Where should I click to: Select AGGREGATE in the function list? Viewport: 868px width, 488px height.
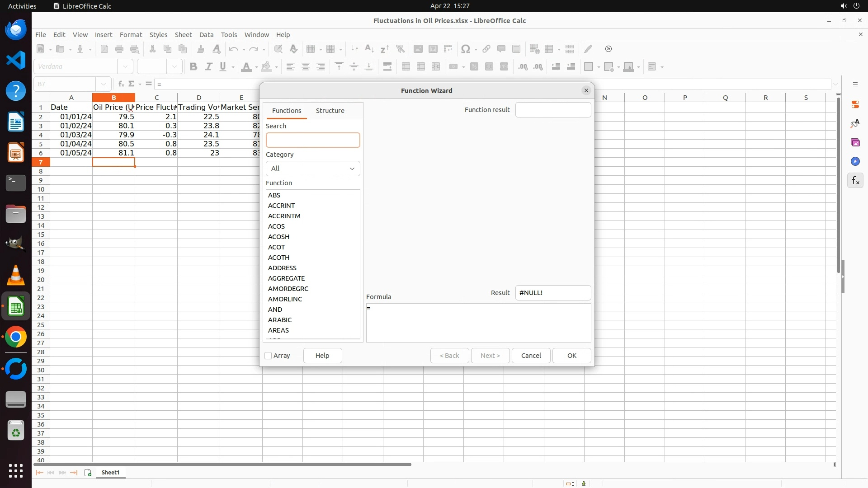tap(286, 278)
